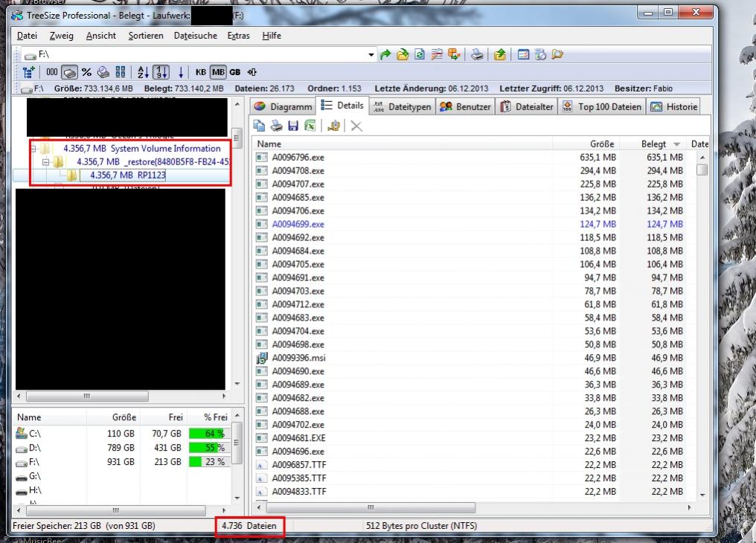The image size is (756, 543).
Task: Collapse the System Volume Information node
Action: [33, 149]
